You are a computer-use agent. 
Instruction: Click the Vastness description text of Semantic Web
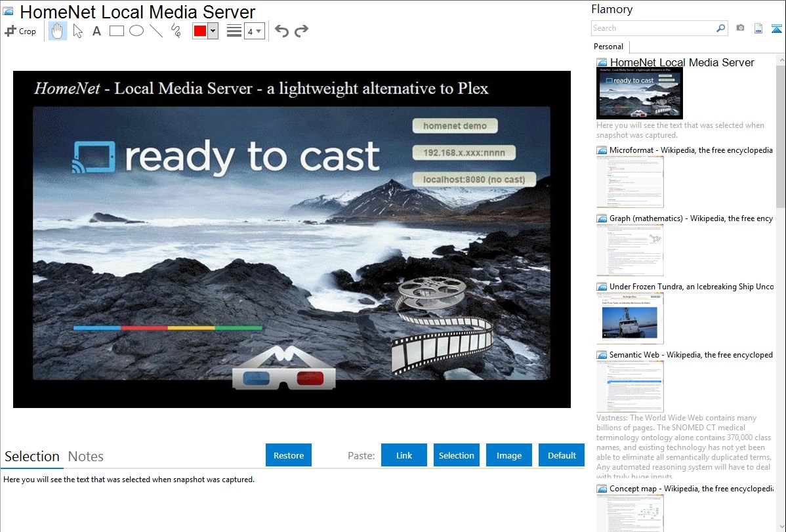pos(684,447)
